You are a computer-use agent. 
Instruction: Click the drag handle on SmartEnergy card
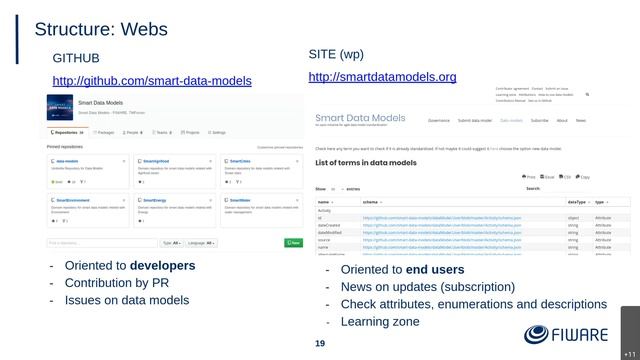211,200
